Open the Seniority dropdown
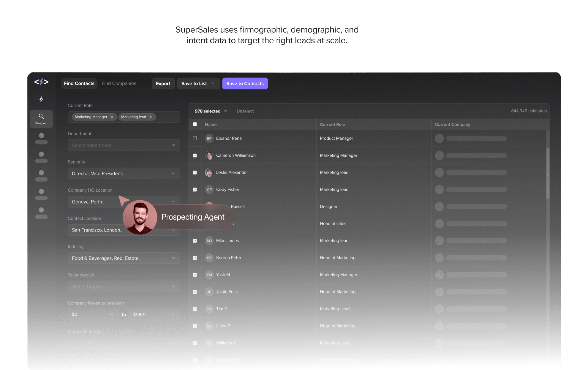588x370 pixels. click(x=124, y=174)
